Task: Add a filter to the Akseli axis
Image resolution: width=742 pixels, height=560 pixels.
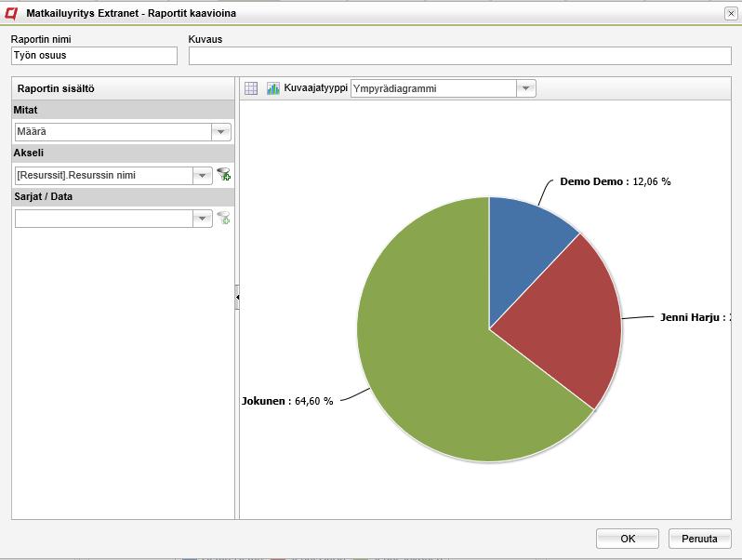Action: pos(224,174)
